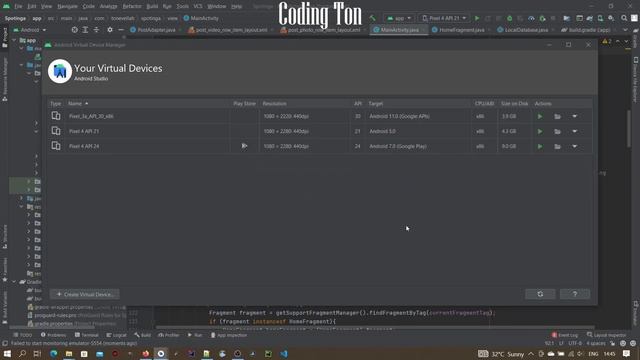Screen dimensions: 640x360
Task: Open the AVD Manager help button
Action: (x=575, y=294)
